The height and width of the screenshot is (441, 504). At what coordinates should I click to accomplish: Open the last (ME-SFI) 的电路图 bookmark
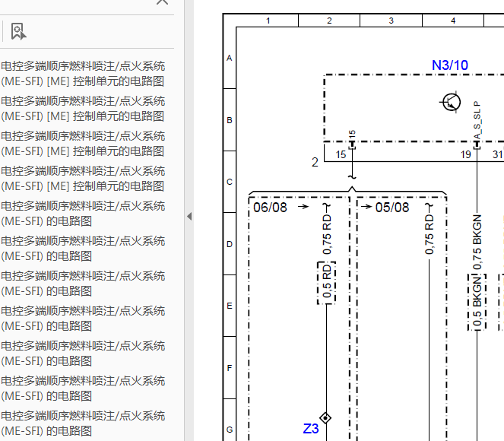click(83, 424)
